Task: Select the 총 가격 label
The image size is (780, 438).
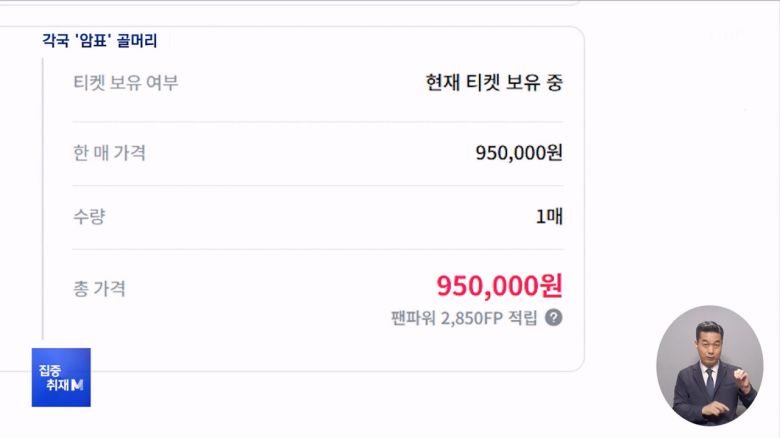Action: [x=99, y=289]
